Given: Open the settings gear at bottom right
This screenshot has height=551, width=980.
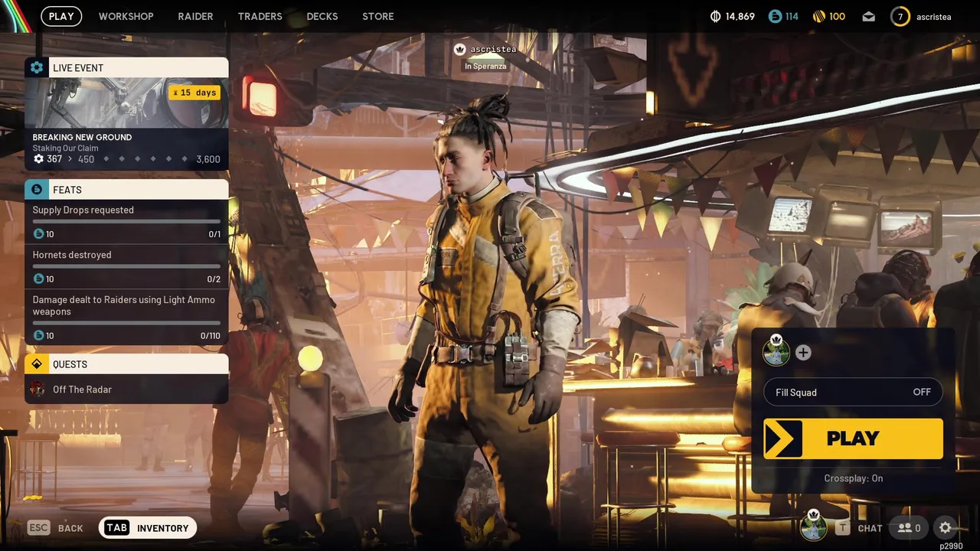Looking at the screenshot, I should 946,528.
